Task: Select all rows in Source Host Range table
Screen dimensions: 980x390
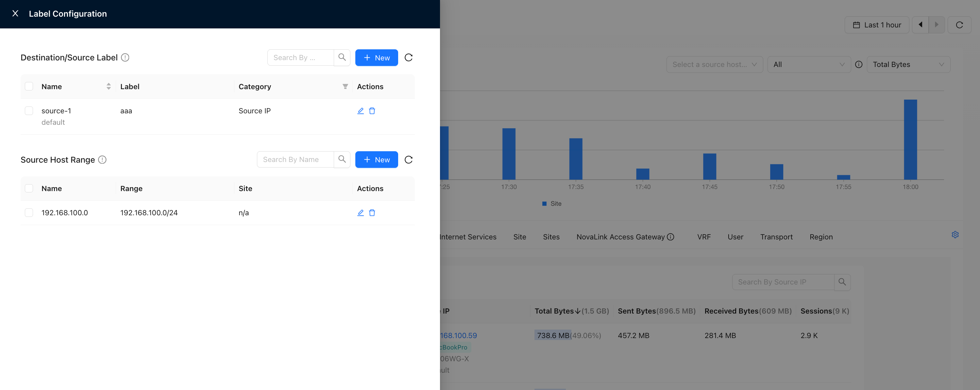Action: (29, 188)
